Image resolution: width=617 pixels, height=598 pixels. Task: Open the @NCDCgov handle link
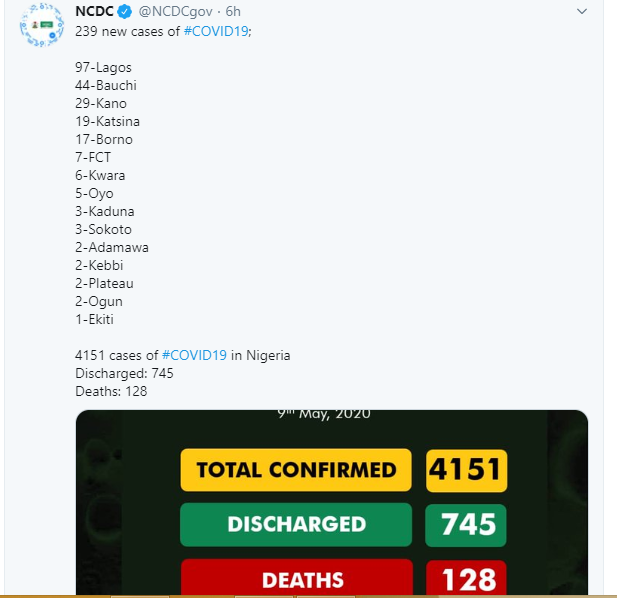(175, 12)
